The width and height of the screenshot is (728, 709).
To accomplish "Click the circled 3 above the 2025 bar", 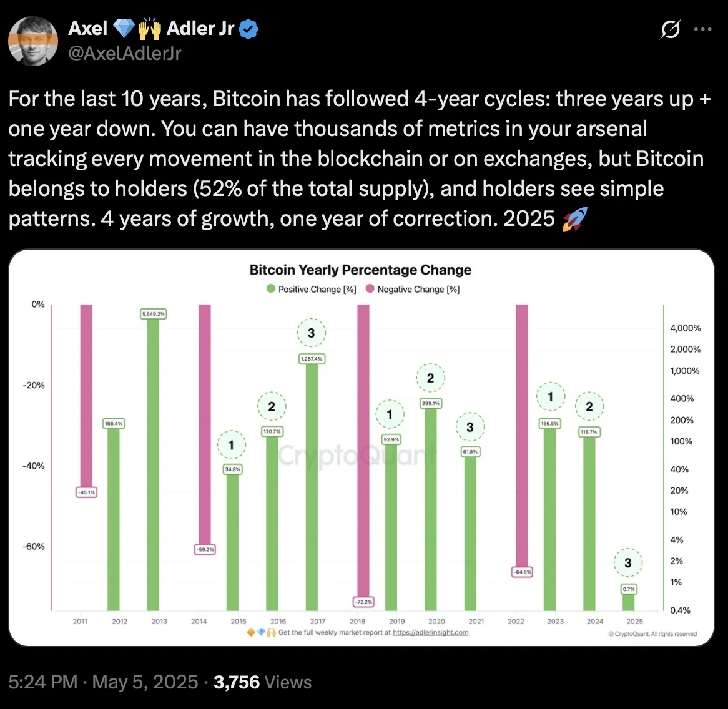I will pos(628,563).
